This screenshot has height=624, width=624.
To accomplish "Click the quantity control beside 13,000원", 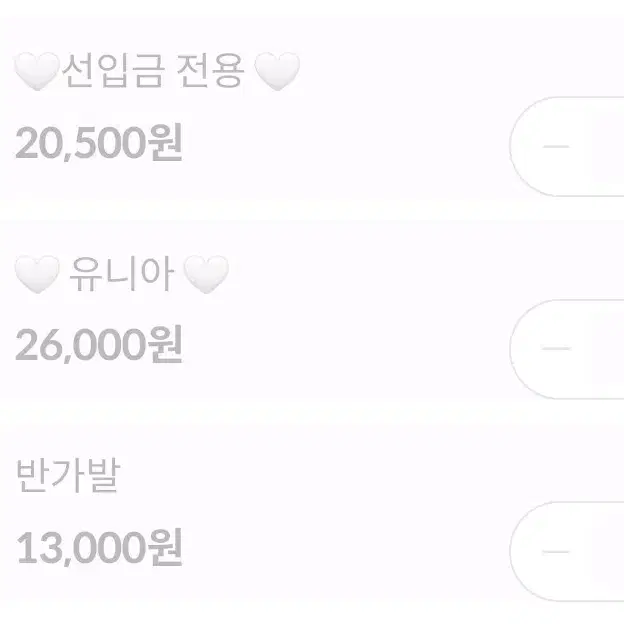I will click(567, 552).
